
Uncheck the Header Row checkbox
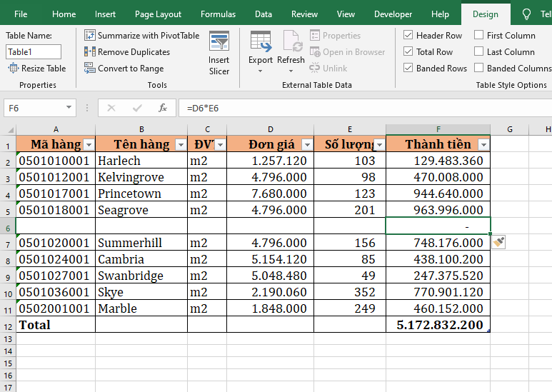pos(408,35)
